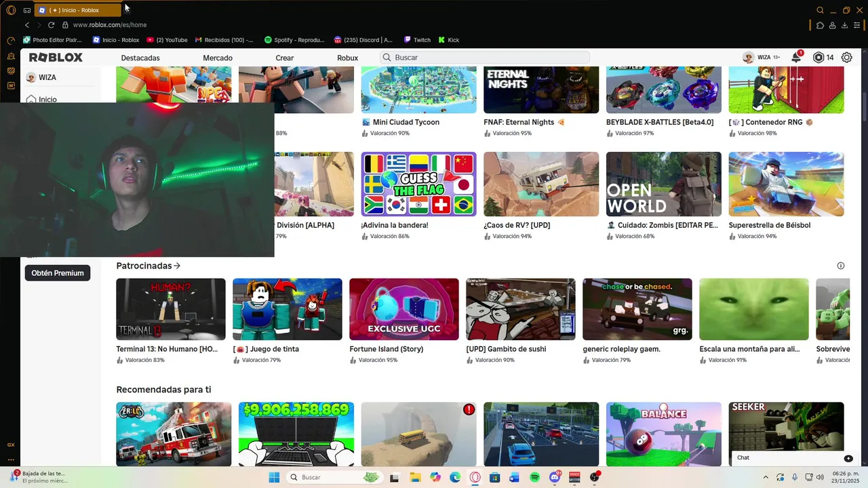Open Roblox notifications bell
The height and width of the screenshot is (488, 868).
point(797,58)
